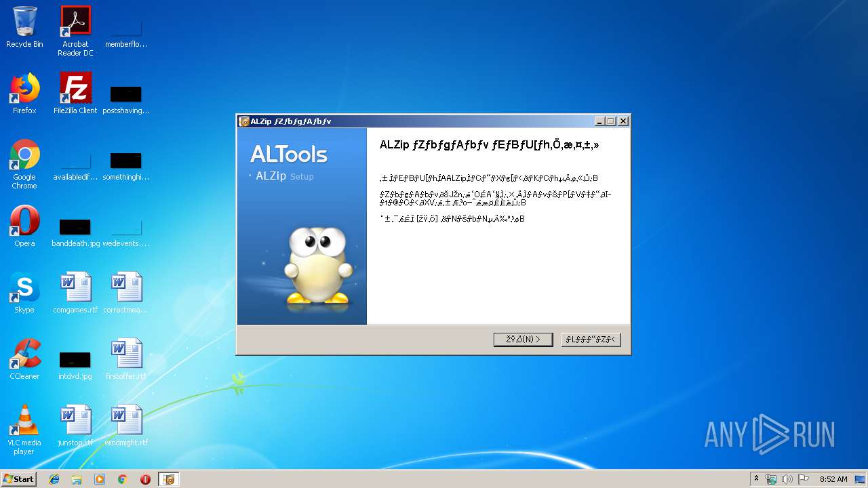Select the postshaving... desktop file
Viewport: 868px width, 488px height.
coord(126,98)
